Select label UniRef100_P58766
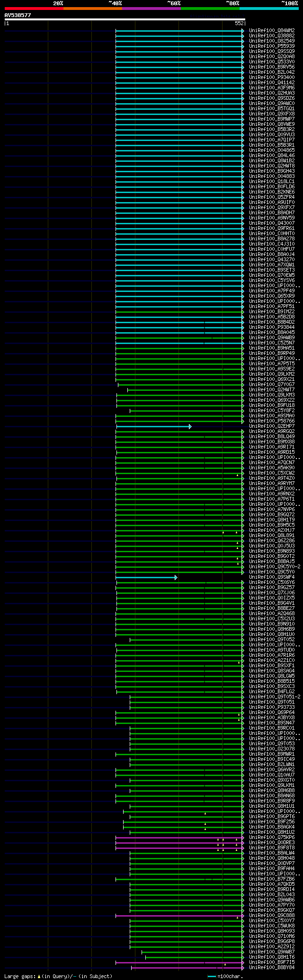Viewport: 303px width, 980px height. tap(272, 421)
